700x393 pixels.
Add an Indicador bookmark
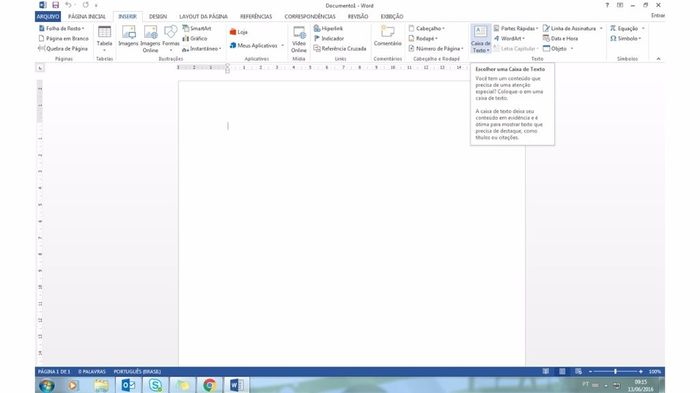(329, 38)
